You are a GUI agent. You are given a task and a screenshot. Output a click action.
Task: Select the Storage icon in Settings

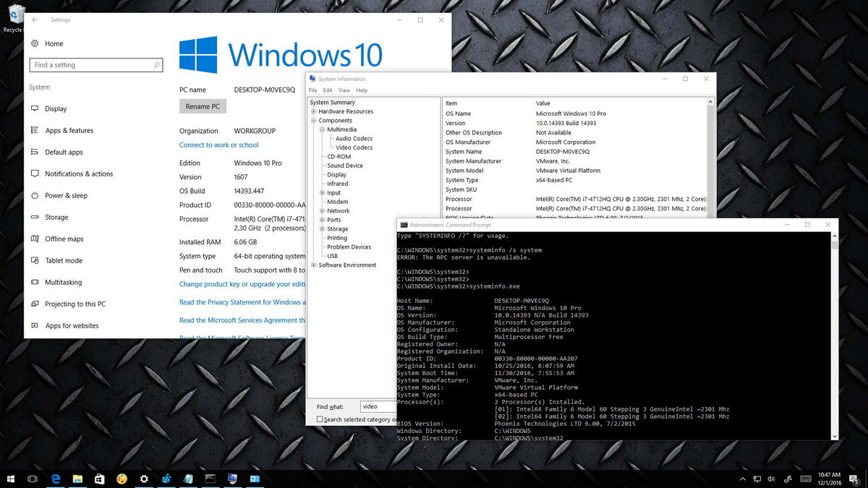(x=35, y=218)
